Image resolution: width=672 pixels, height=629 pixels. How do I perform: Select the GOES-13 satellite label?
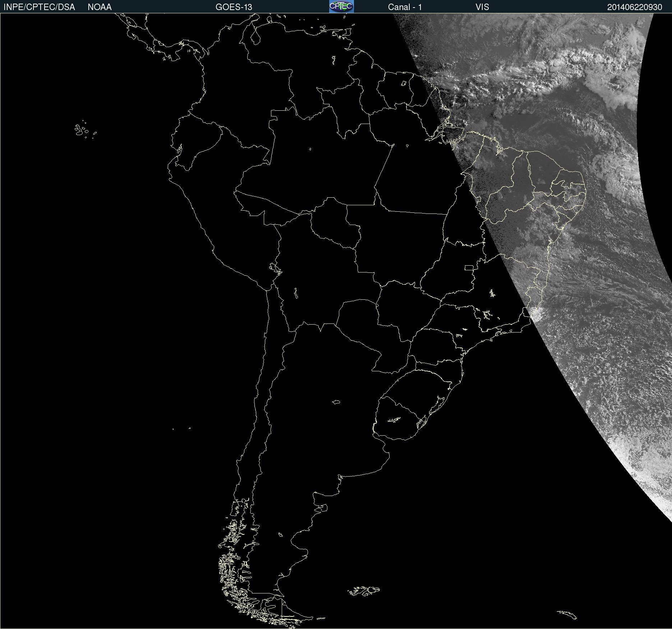coord(234,7)
